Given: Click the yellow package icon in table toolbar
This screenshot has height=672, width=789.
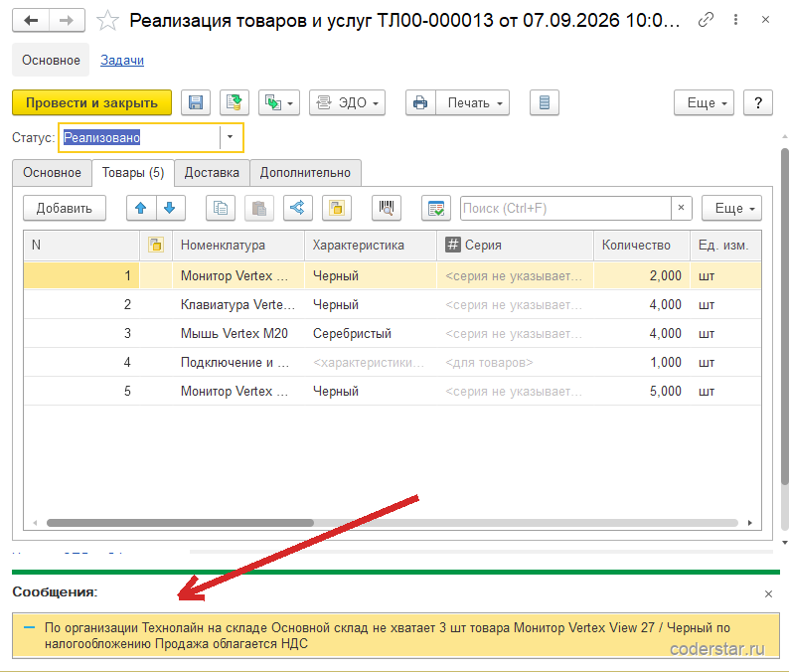Looking at the screenshot, I should coord(337,208).
